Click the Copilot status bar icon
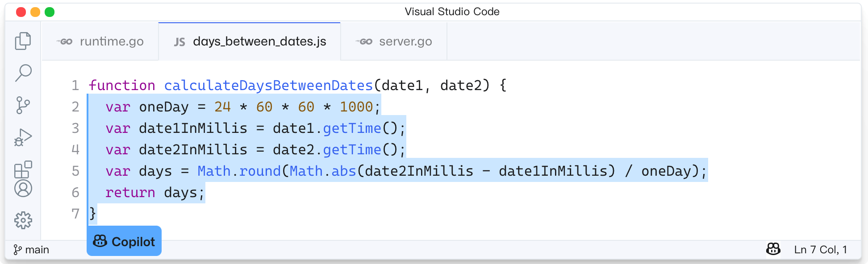This screenshot has width=868, height=264. click(773, 249)
